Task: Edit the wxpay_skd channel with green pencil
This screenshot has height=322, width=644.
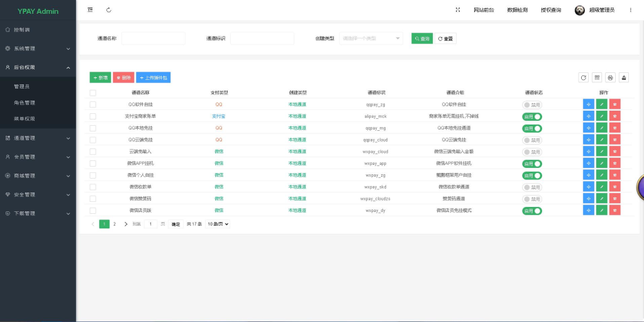Action: pos(602,187)
